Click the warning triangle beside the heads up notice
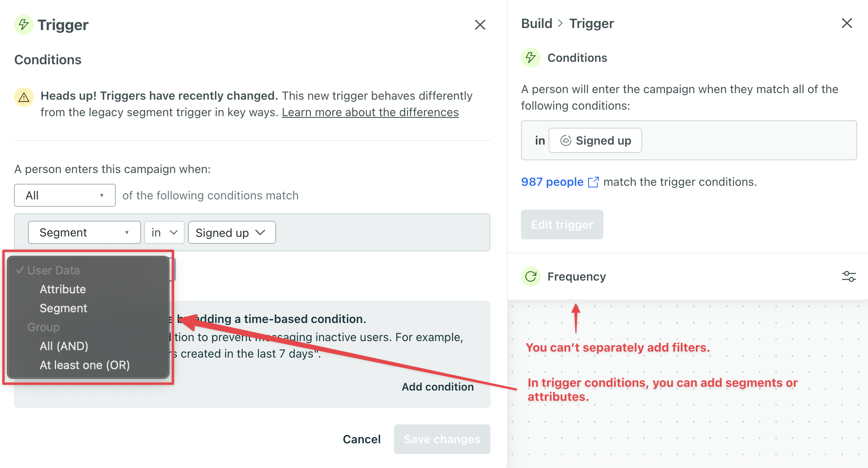868x468 pixels. [x=23, y=97]
